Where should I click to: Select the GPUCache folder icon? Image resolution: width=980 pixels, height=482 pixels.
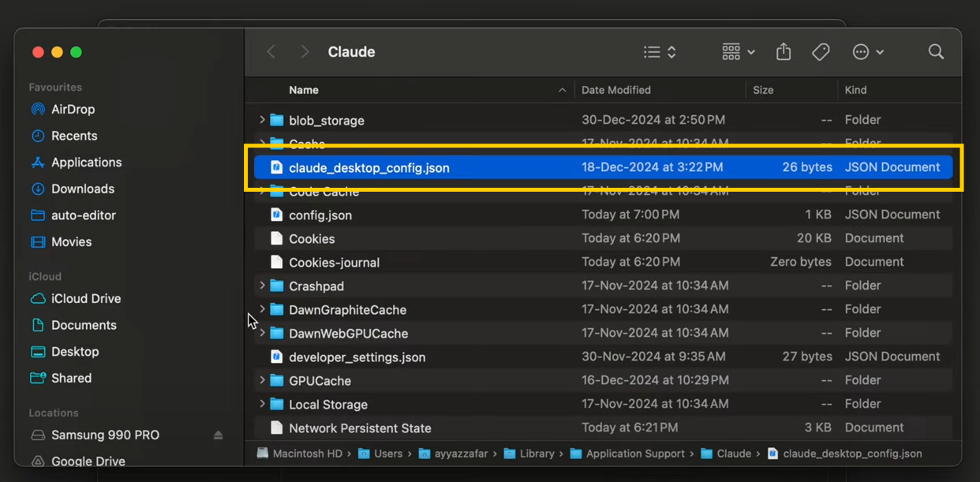(276, 380)
